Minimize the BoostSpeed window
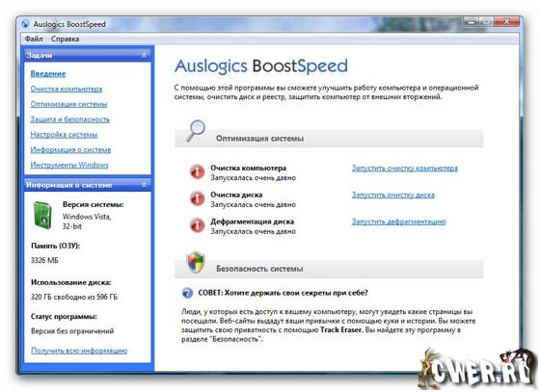Screen dimensions: 540x392 472,22
